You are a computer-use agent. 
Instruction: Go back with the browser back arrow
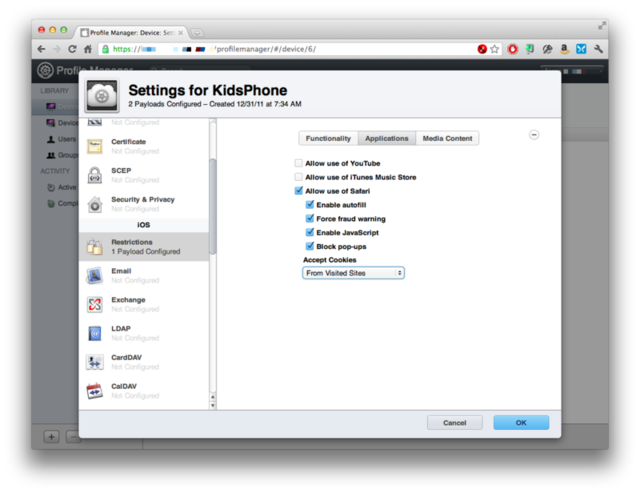pos(41,49)
